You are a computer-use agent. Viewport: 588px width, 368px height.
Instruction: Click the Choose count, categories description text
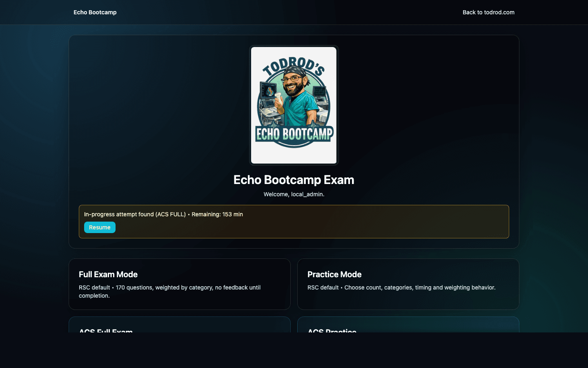point(401,287)
